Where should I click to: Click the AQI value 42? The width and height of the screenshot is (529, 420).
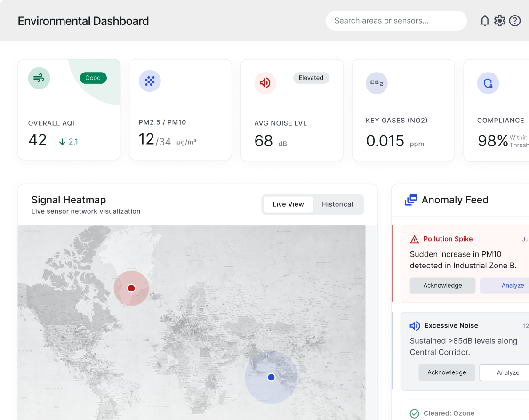(38, 140)
